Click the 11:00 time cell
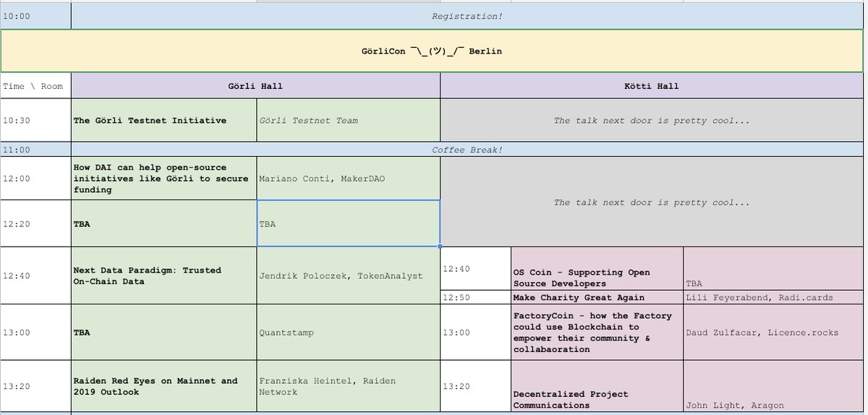The height and width of the screenshot is (415, 868). click(35, 150)
